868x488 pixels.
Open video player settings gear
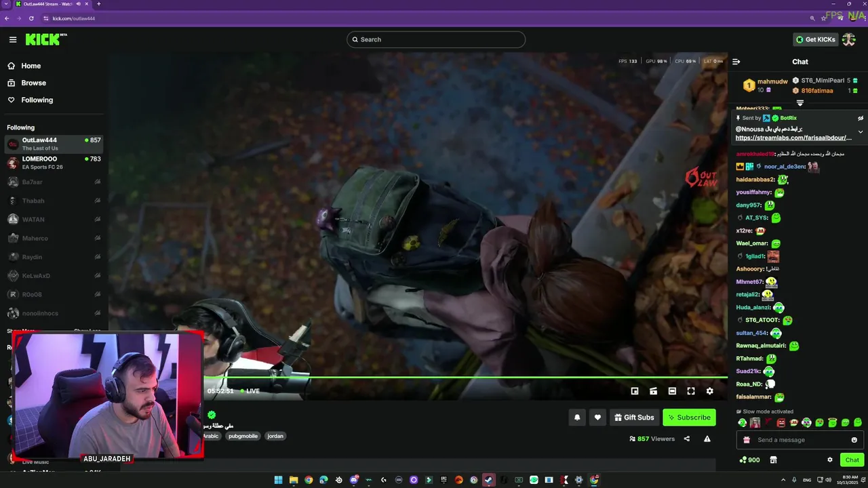click(x=710, y=391)
